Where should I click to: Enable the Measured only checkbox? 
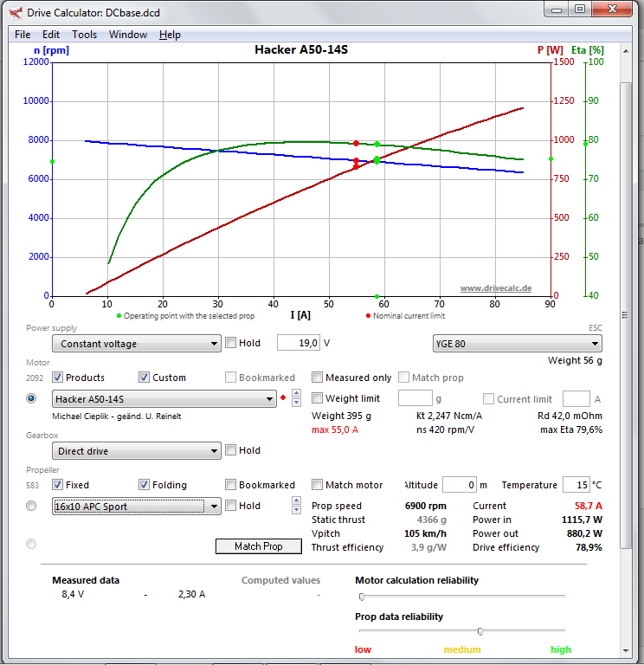coord(318,378)
